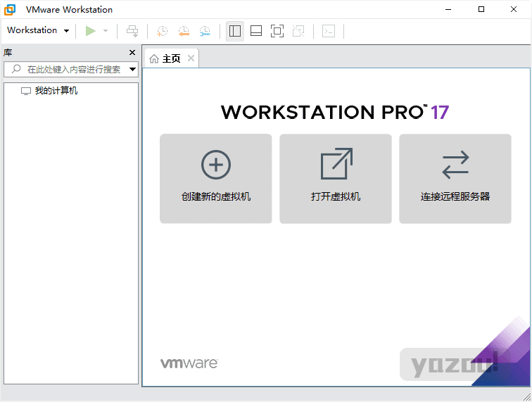Enter full screen mode icon
This screenshot has width=532, height=402.
coord(277,31)
